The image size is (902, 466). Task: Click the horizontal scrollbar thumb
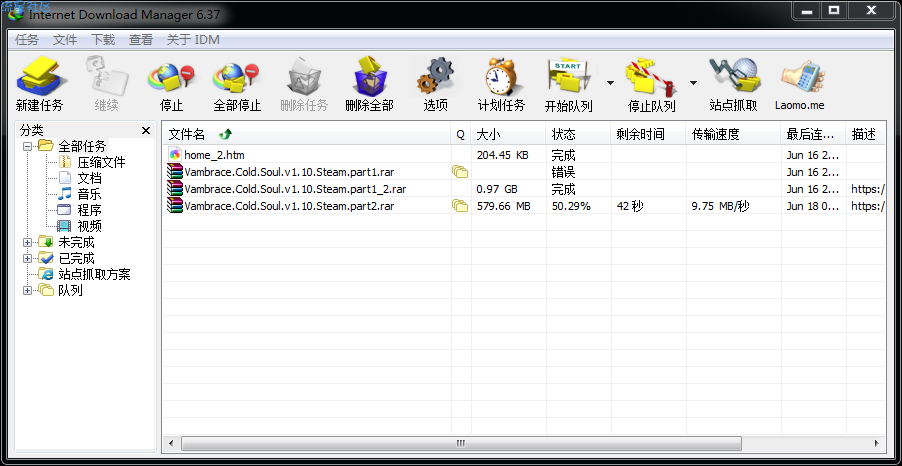461,443
